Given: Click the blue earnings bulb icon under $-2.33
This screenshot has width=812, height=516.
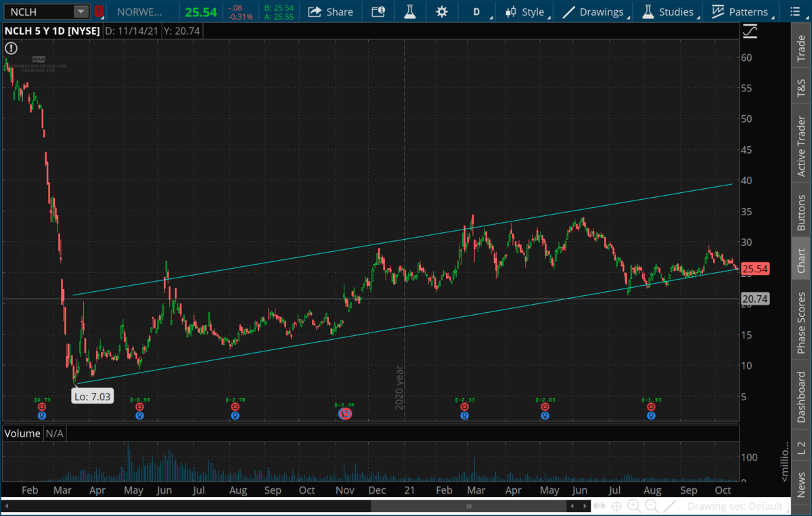Looking at the screenshot, I should click(464, 416).
